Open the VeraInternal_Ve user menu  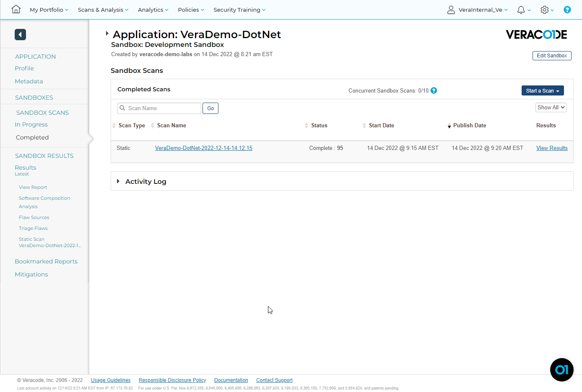coord(483,10)
